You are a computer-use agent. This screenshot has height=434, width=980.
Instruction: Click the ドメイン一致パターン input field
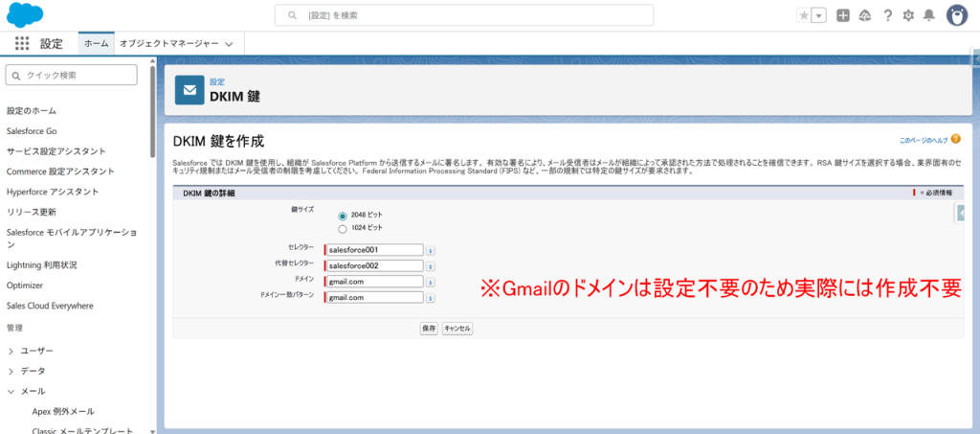[374, 298]
